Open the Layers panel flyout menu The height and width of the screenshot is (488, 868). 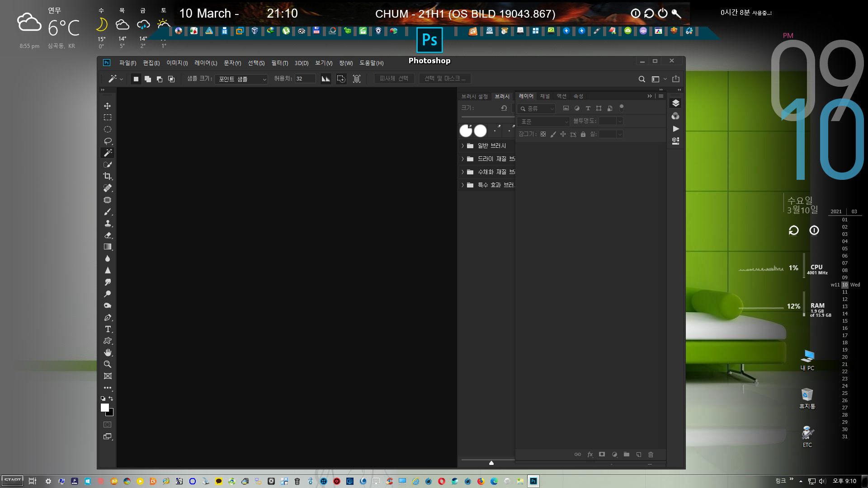(661, 96)
